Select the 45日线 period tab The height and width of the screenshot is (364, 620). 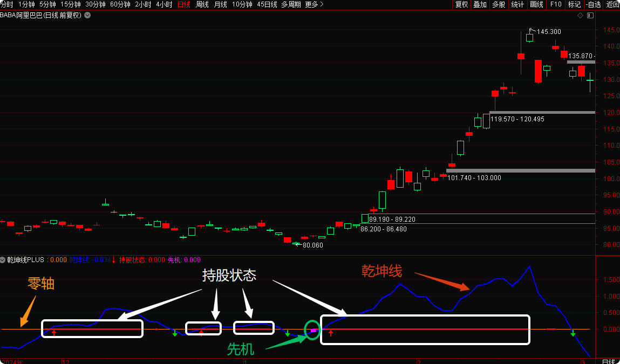pyautogui.click(x=267, y=4)
